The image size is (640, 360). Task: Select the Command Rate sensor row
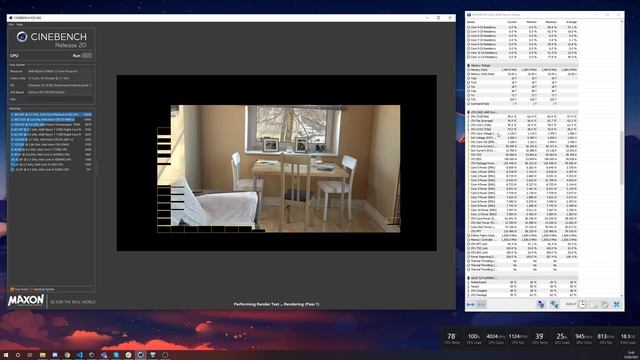(x=522, y=104)
